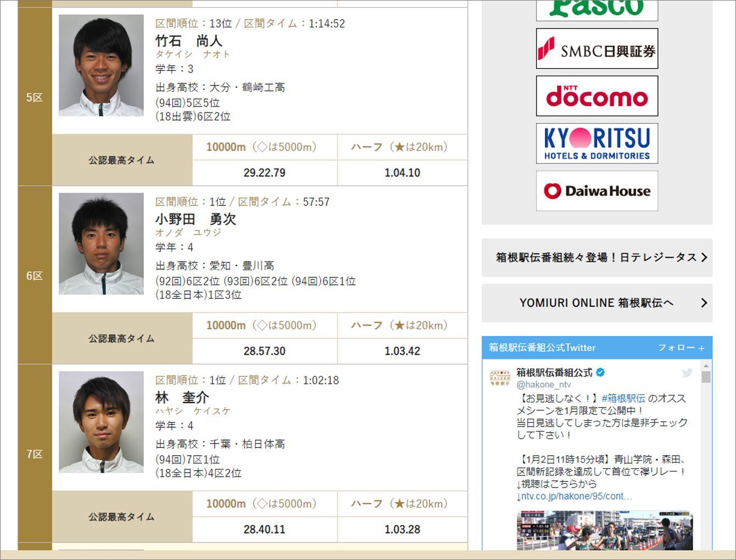Click the SMBC Nikko Securities sponsor logo
736x560 pixels.
(x=597, y=49)
